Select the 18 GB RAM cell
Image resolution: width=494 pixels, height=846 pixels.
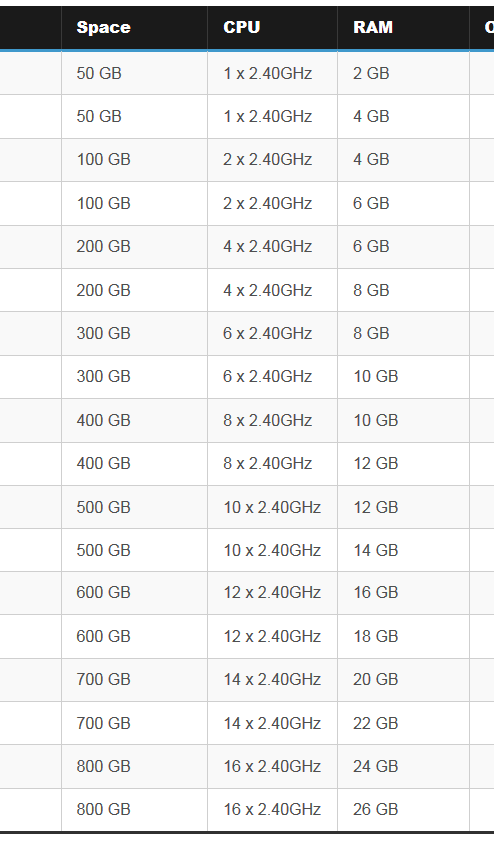point(403,637)
